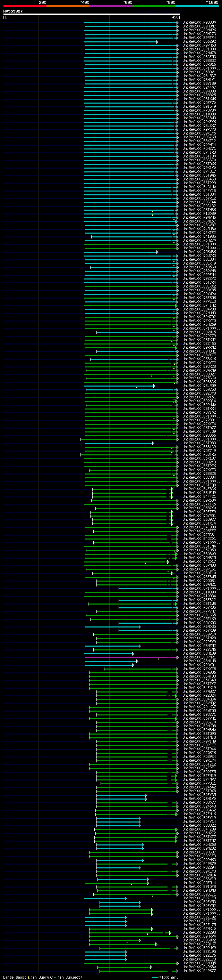Select label UniRef100_C6SVI9
222x980 pixels.
199,879
